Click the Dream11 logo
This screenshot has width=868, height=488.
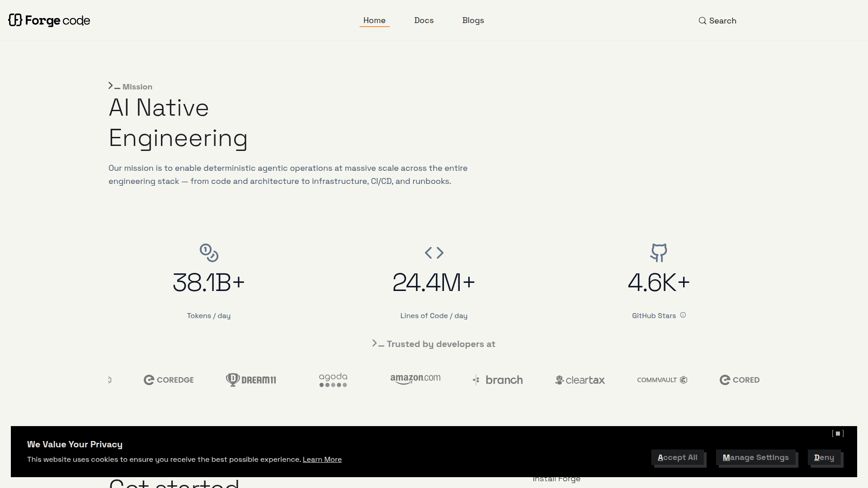[x=251, y=380]
